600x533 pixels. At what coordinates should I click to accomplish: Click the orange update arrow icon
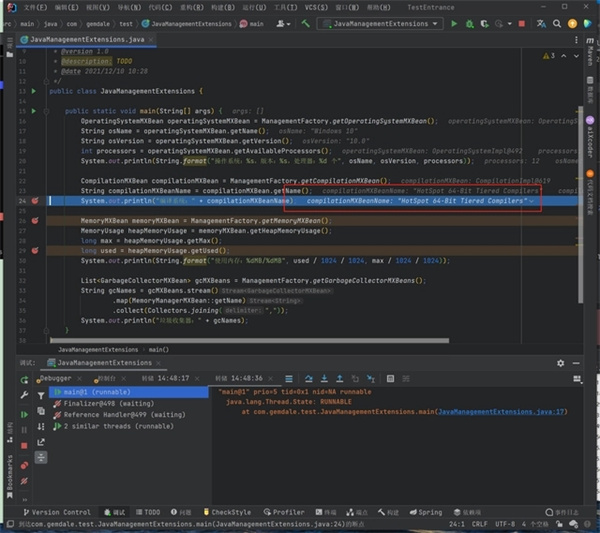pyautogui.click(x=572, y=24)
